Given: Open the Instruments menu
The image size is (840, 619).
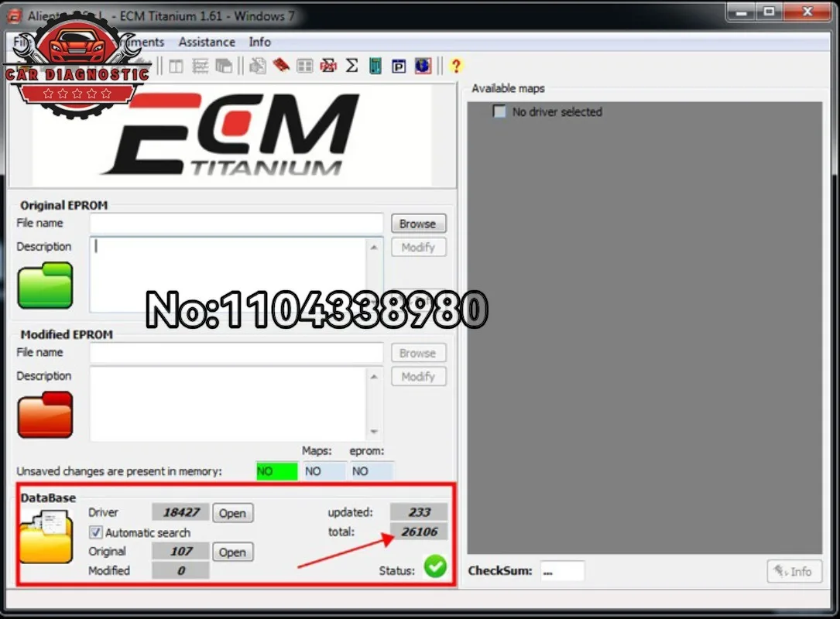Looking at the screenshot, I should point(140,42).
